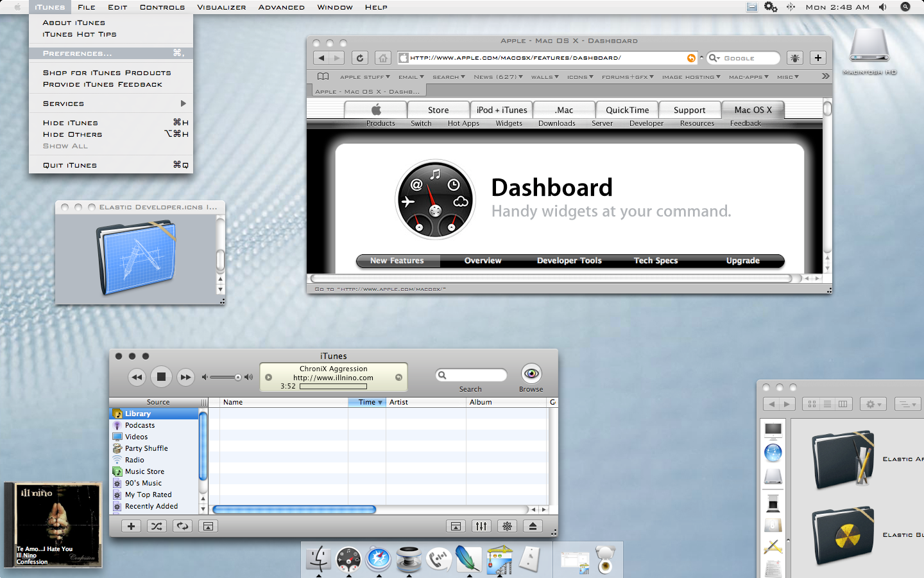The image size is (924, 578).
Task: Add a bookmark with Safari plus button
Action: click(x=818, y=58)
